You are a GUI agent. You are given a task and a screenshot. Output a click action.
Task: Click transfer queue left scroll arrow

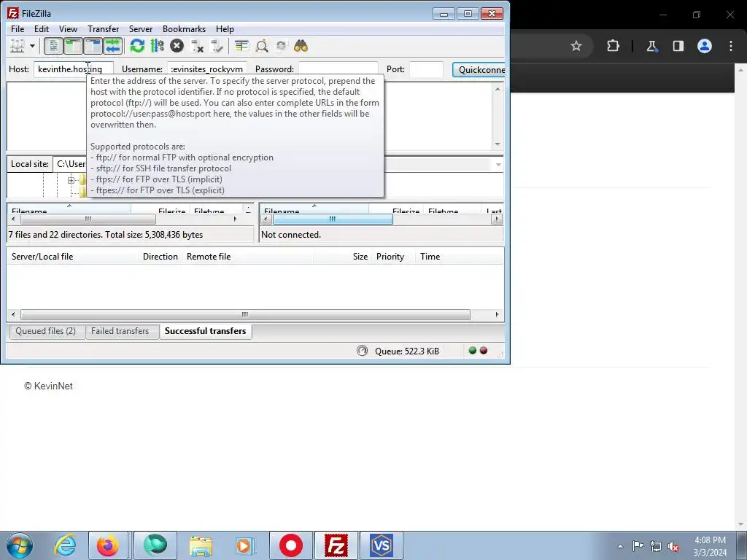[13, 315]
